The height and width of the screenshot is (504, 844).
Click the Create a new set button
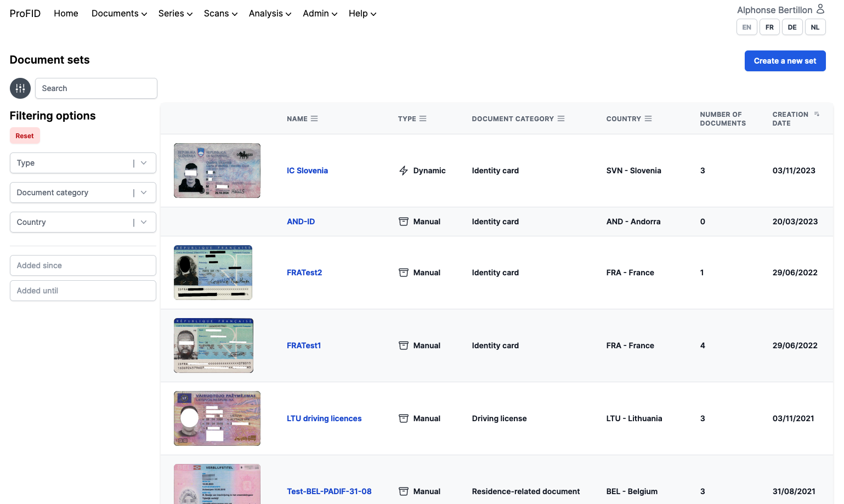coord(785,61)
